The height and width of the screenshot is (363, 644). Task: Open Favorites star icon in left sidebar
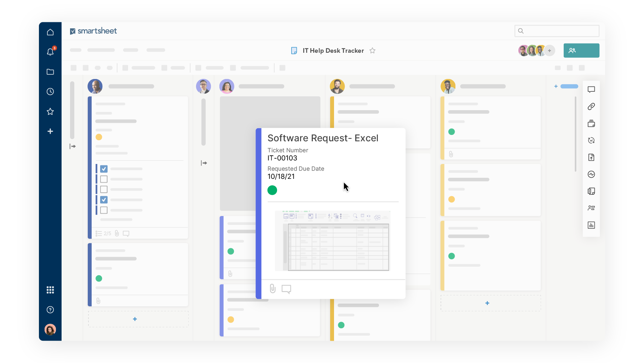point(50,112)
